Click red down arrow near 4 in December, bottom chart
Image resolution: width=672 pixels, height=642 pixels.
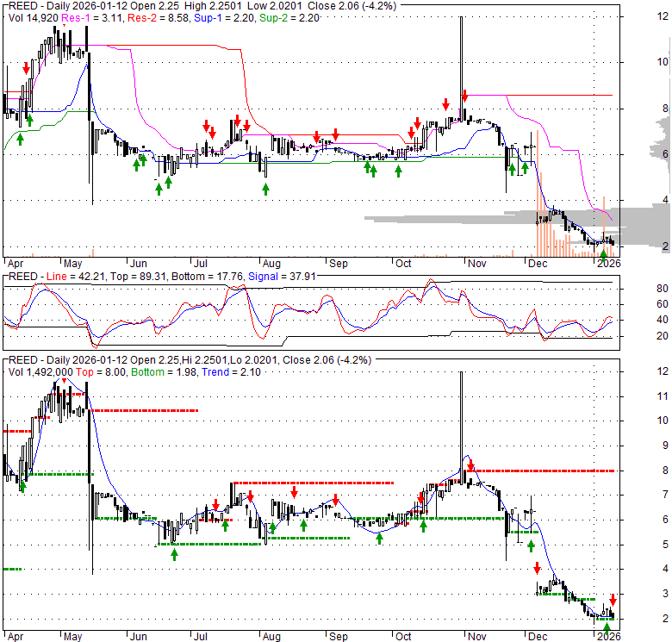(537, 569)
